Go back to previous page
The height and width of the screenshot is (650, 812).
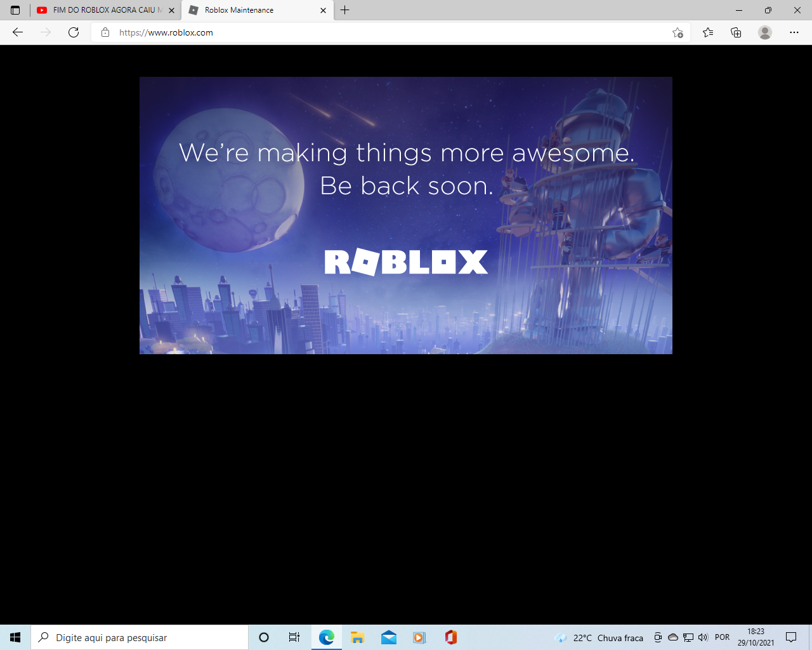[18, 32]
